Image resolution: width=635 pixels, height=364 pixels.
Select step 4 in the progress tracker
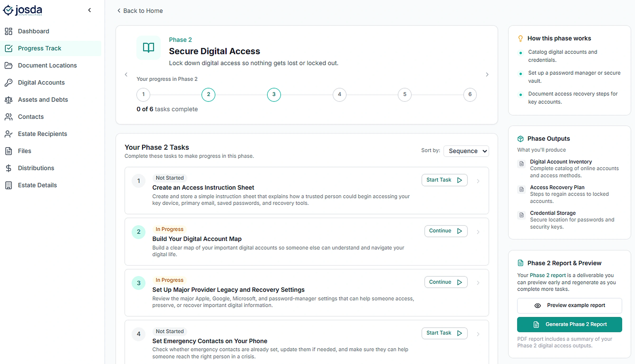[x=340, y=95]
